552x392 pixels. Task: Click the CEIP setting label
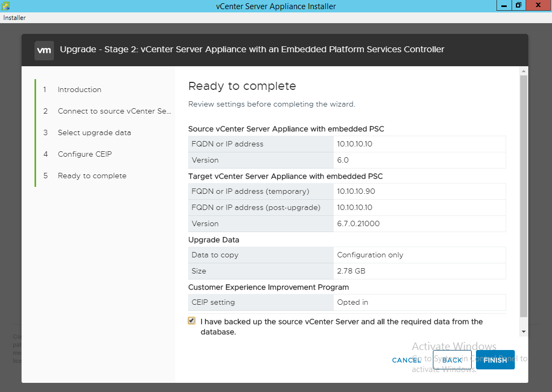coord(213,303)
